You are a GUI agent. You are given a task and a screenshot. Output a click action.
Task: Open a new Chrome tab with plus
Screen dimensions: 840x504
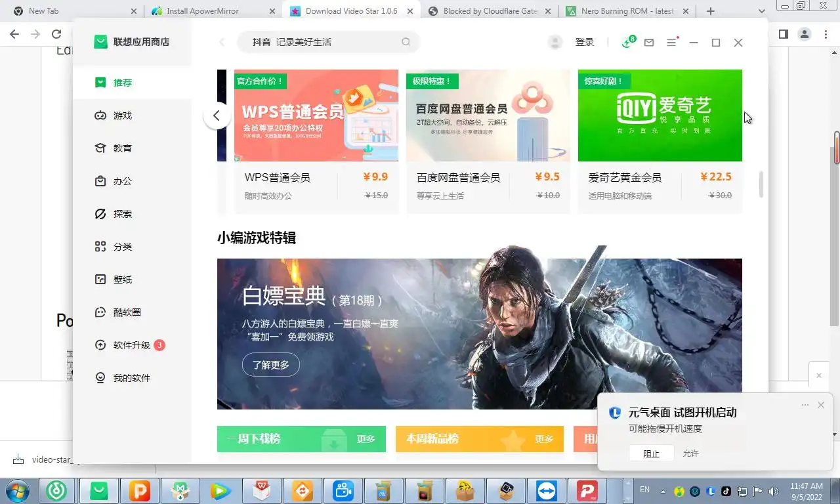[x=710, y=11]
